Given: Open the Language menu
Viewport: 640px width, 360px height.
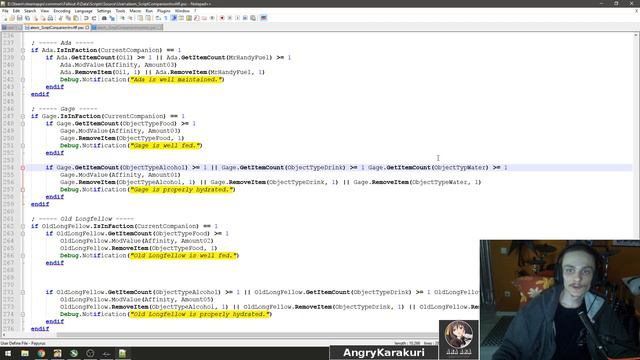Looking at the screenshot, I should click(x=84, y=11).
